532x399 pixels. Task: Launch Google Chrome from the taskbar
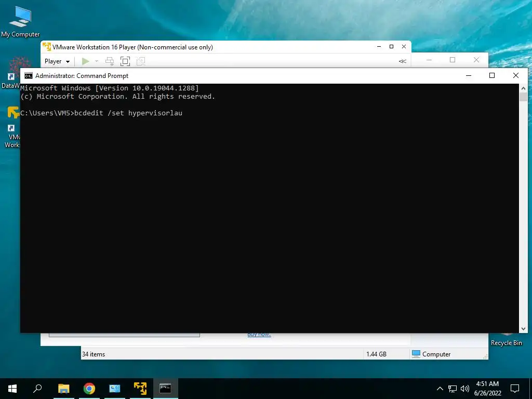[89, 389]
